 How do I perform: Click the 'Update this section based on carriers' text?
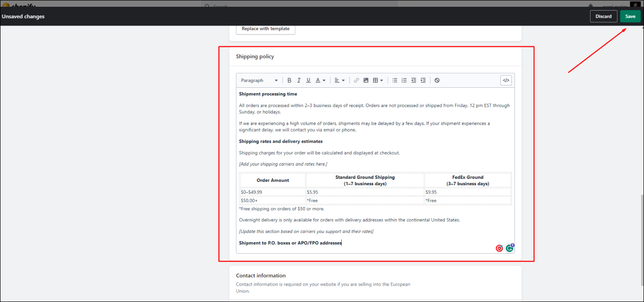(306, 232)
